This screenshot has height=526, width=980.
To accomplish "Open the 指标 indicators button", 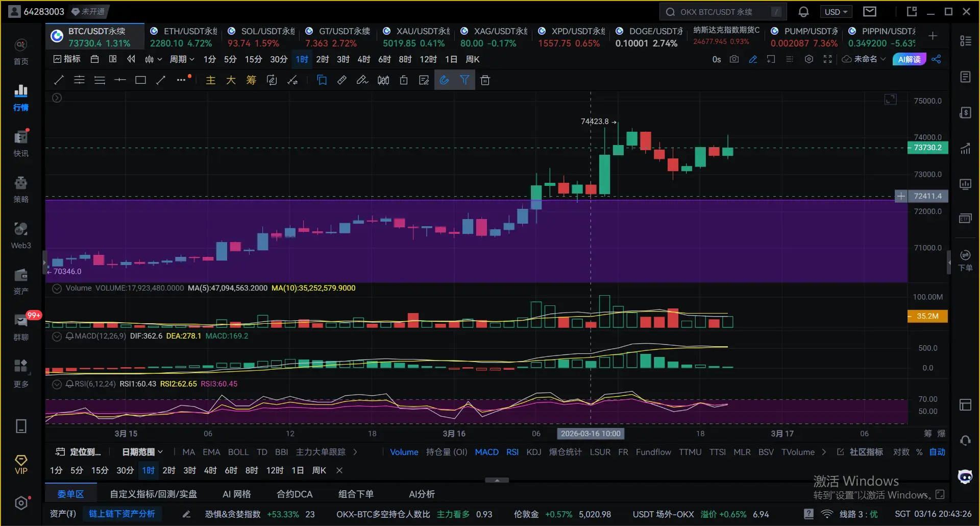I will pyautogui.click(x=67, y=59).
